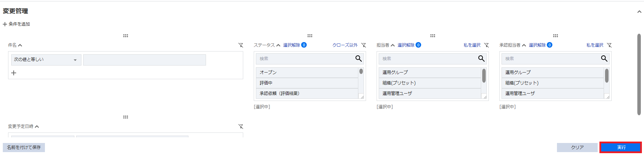Clear the 担当者 filter using its funnel icon
Viewport: 644px width, 157px height.
[x=486, y=45]
